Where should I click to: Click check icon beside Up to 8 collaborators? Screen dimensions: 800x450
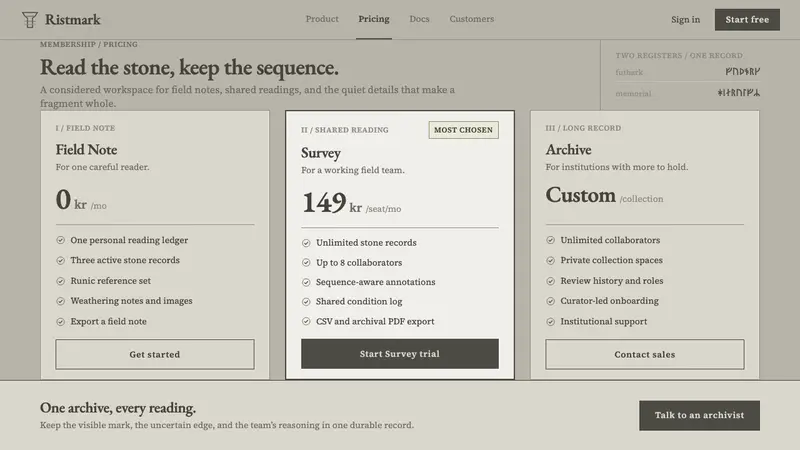click(x=306, y=262)
